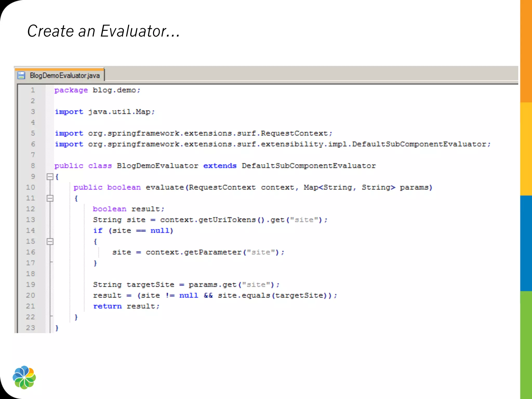This screenshot has height=399, width=532.
Task: Click line number 5 in the gutter
Action: pyautogui.click(x=33, y=133)
